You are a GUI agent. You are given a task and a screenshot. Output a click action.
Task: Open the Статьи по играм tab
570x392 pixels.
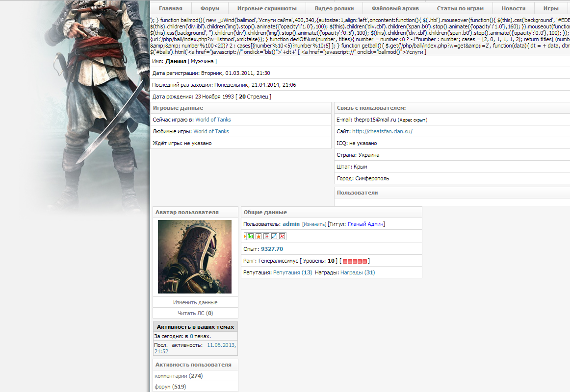click(460, 8)
